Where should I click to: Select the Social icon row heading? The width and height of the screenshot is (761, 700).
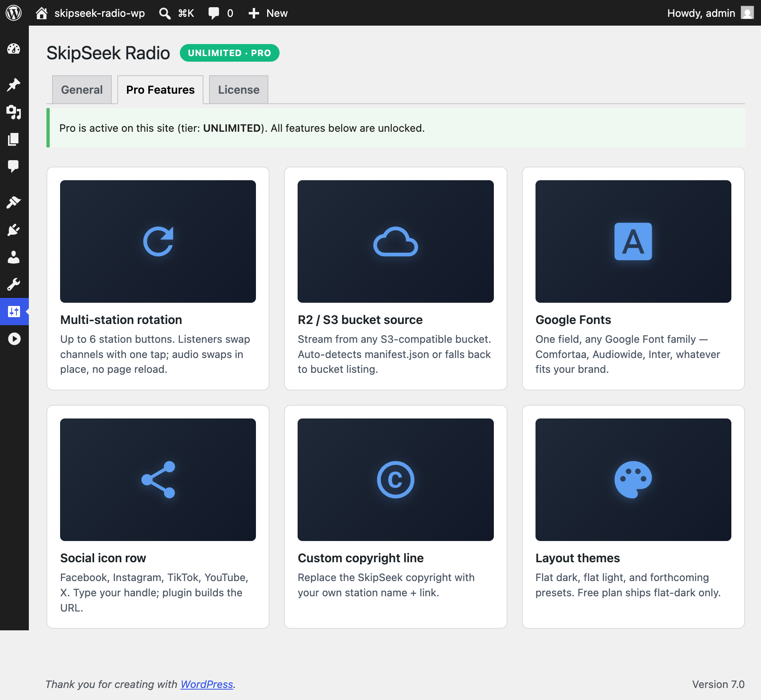[x=103, y=558]
